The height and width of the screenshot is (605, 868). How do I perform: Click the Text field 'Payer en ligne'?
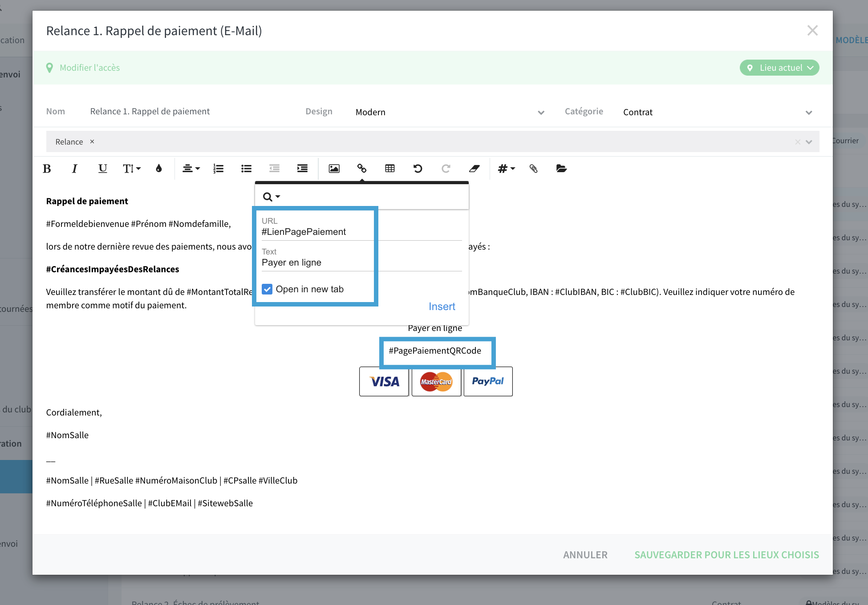point(361,262)
